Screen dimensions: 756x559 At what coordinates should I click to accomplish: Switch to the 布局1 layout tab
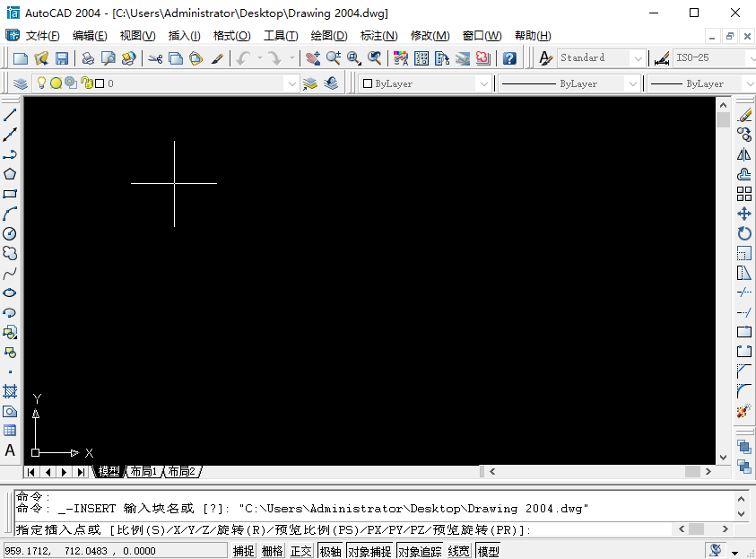coord(143,471)
